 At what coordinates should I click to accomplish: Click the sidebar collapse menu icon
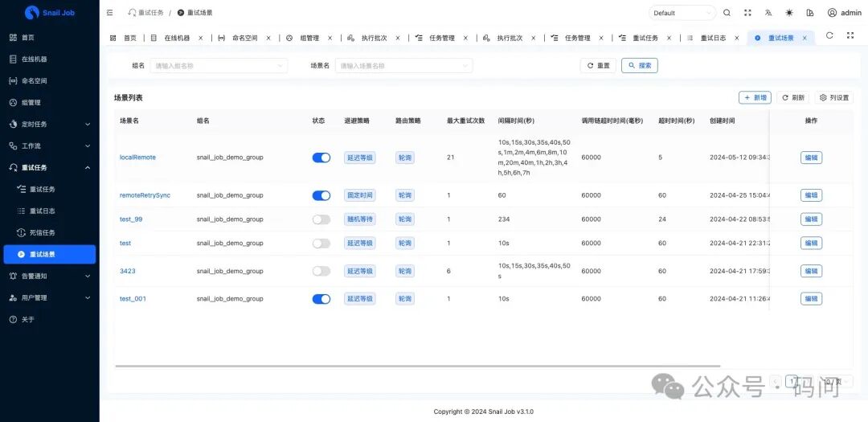click(109, 13)
